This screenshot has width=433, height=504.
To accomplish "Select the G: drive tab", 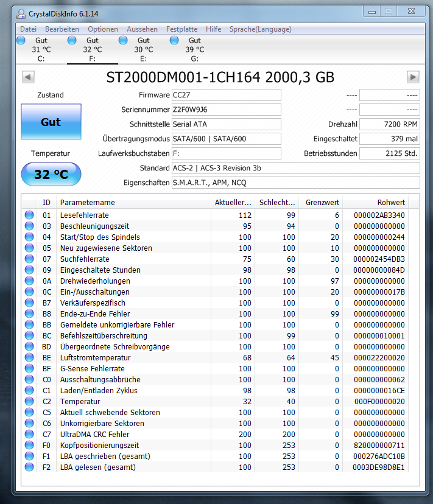I will point(195,49).
